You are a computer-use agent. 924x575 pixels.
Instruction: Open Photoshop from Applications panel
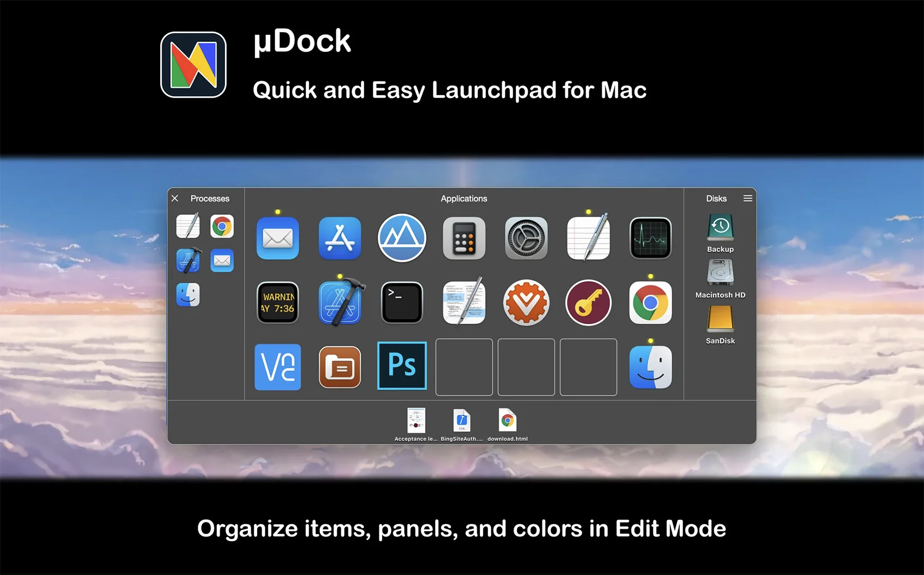[402, 366]
